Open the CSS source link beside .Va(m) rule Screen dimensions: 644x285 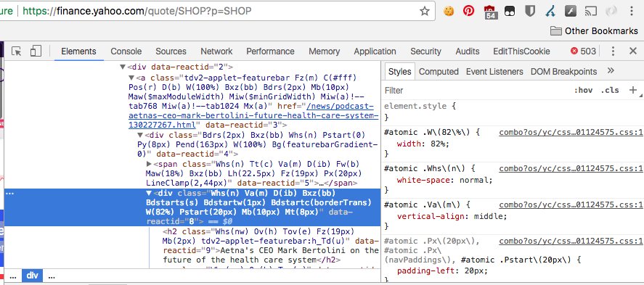(x=571, y=205)
